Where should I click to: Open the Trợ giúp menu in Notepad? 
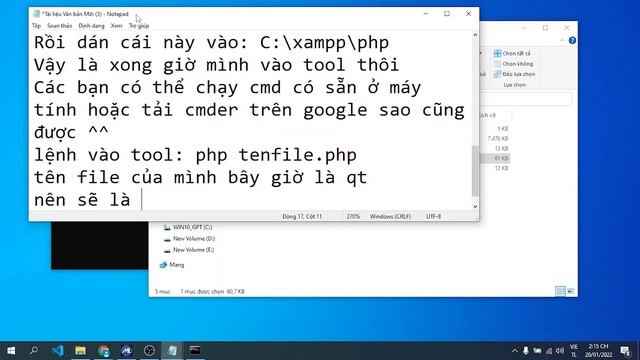tap(139, 26)
